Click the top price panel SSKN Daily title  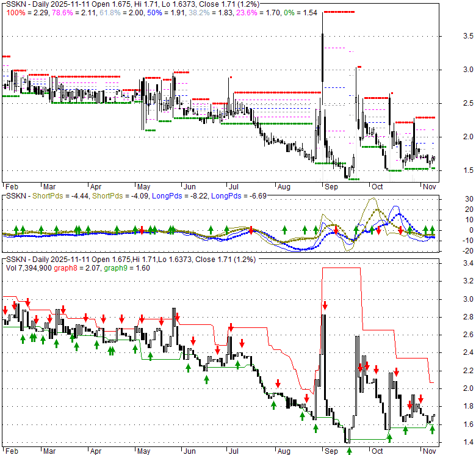click(133, 4)
